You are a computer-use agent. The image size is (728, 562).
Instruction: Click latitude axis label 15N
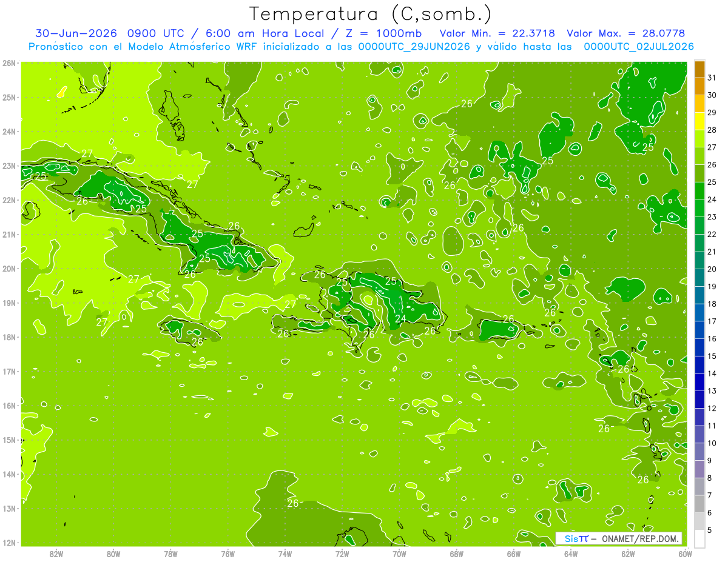pos(9,440)
